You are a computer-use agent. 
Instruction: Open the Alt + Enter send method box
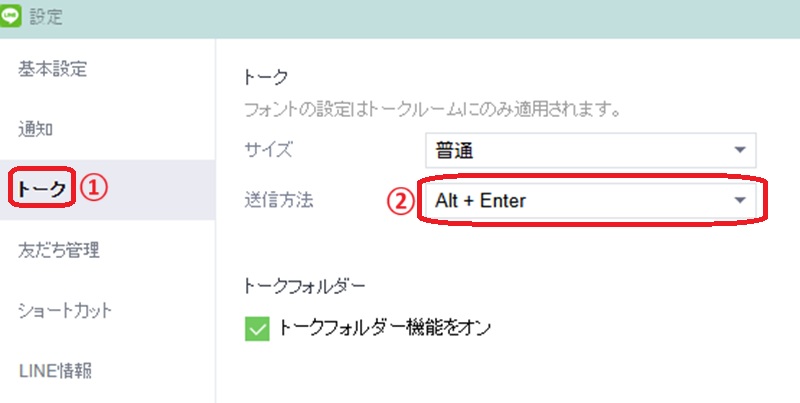pyautogui.click(x=591, y=200)
